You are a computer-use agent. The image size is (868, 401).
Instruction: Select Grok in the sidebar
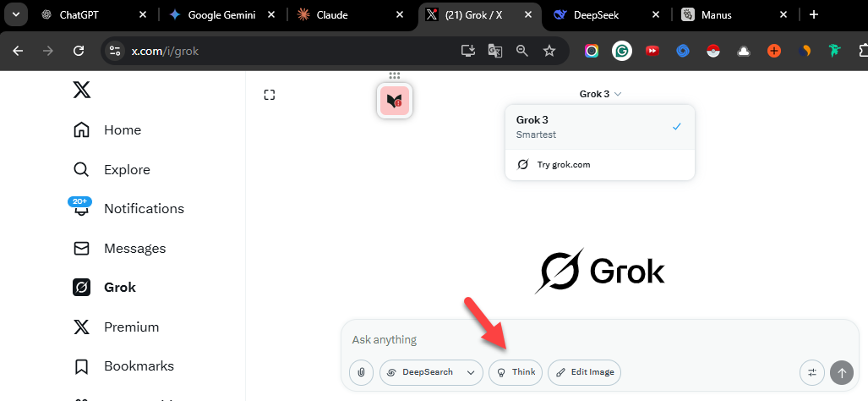point(105,288)
